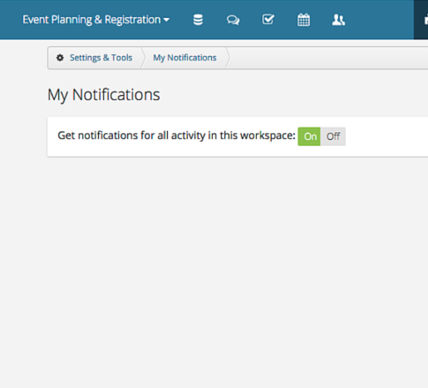
Task: Click the chevron separator after My Notifications breadcrumb
Action: coord(228,58)
